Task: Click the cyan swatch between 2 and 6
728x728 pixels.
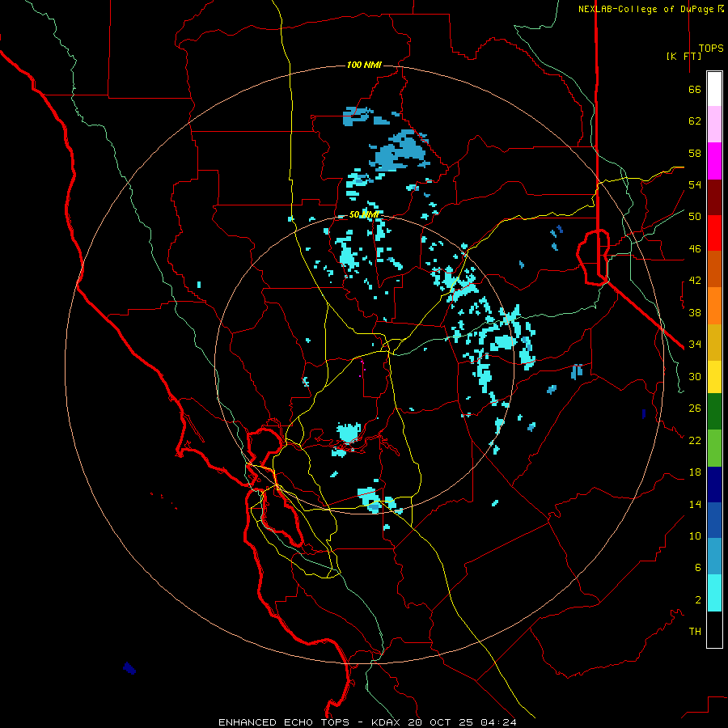Action: point(714,593)
